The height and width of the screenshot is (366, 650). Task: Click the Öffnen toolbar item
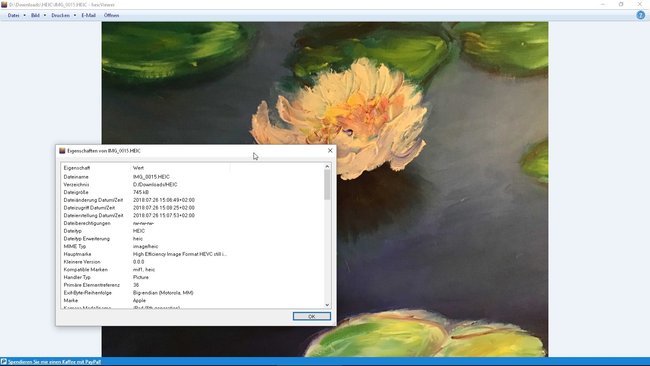click(112, 15)
